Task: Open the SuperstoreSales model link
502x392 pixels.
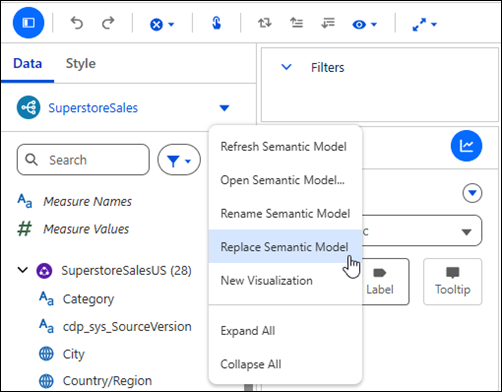Action: (93, 108)
